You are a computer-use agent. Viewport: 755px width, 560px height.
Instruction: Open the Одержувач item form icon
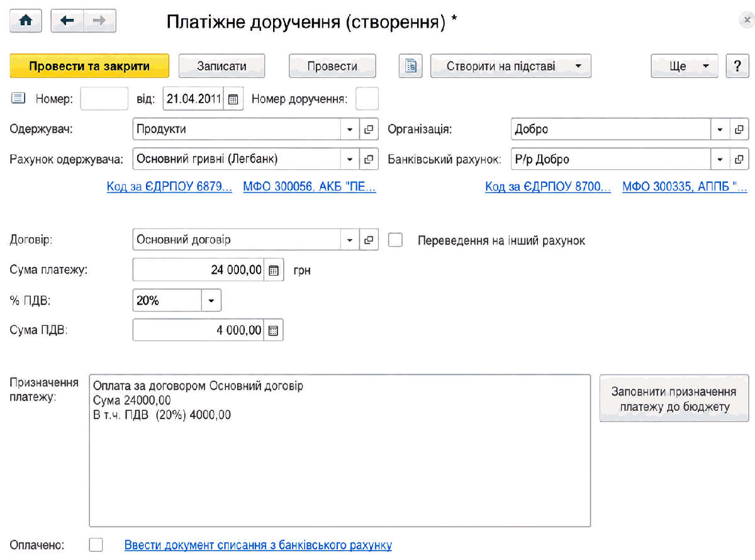pos(369,130)
